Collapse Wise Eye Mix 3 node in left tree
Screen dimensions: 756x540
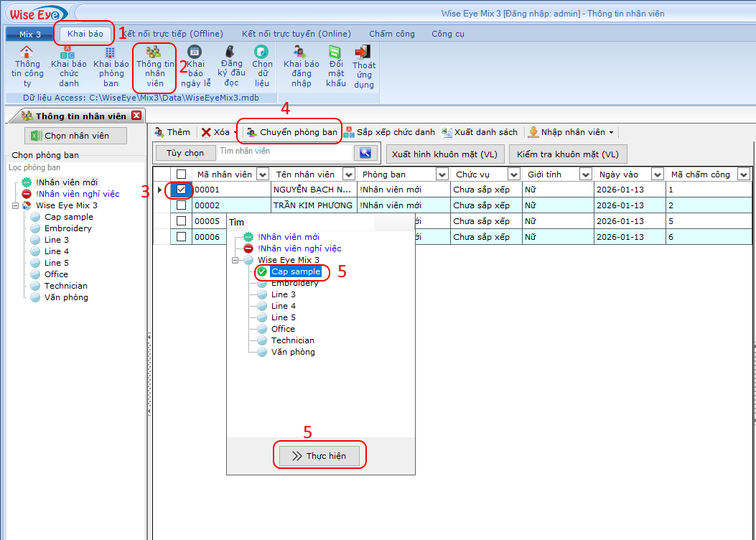coord(17,205)
